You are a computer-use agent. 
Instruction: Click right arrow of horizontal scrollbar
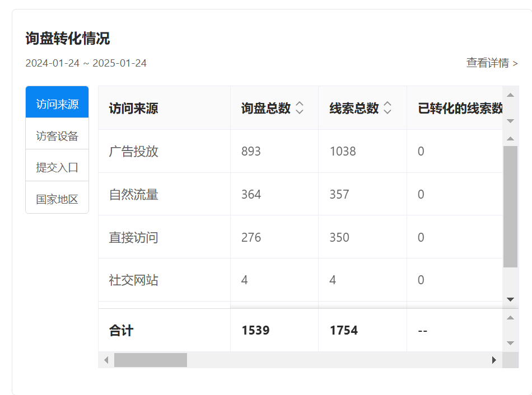(494, 360)
